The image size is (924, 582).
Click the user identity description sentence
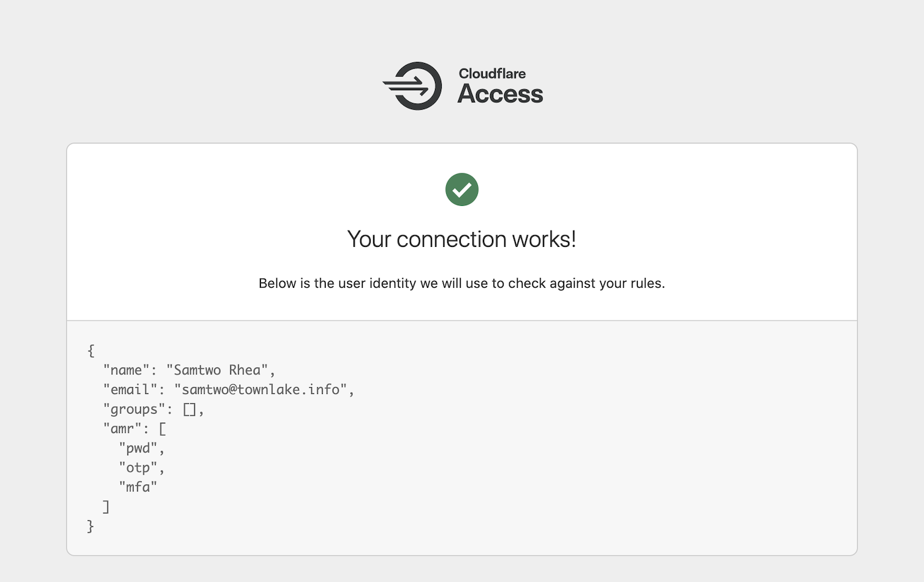coord(462,284)
